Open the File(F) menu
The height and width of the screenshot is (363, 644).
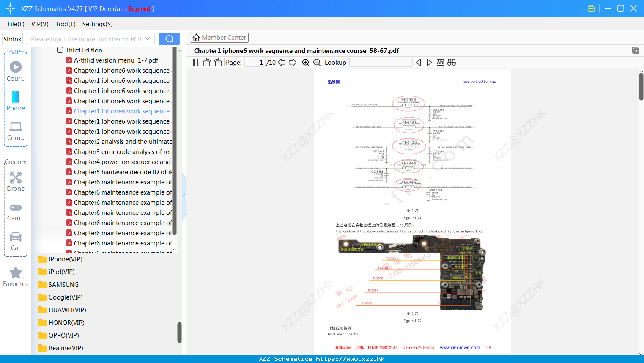pos(16,24)
